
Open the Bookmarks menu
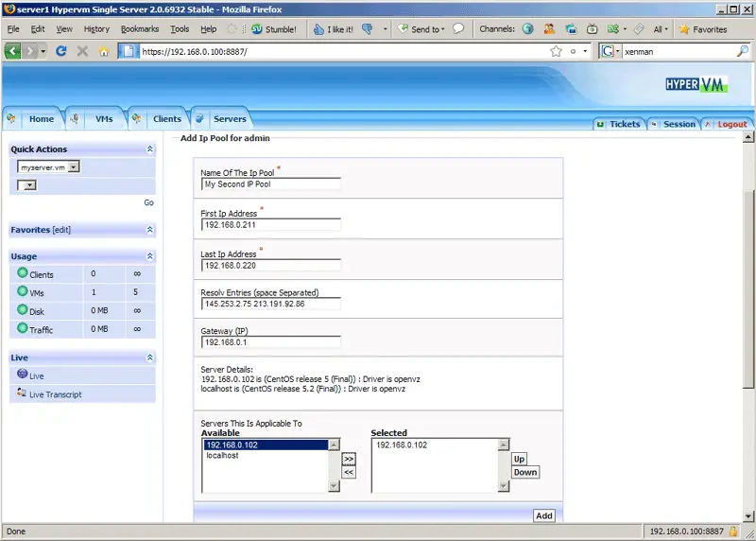click(x=140, y=29)
